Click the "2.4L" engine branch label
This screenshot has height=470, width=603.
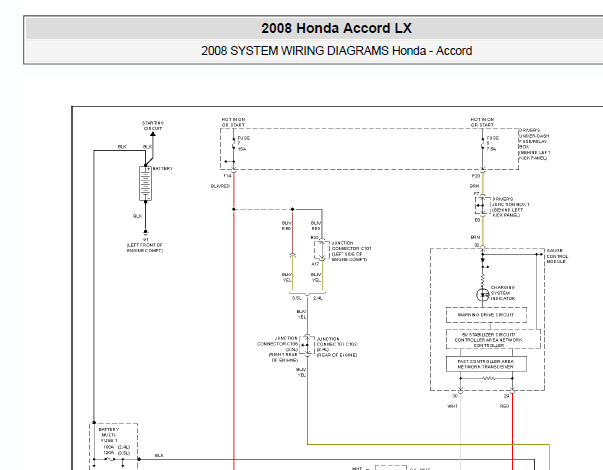318,298
